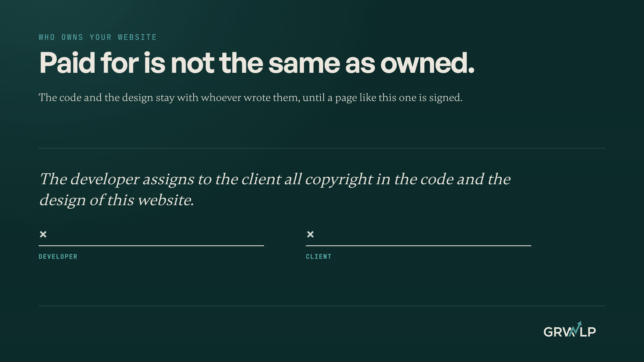Click the DEVELOPER signature line
Screen dimensions: 644x362
point(151,246)
